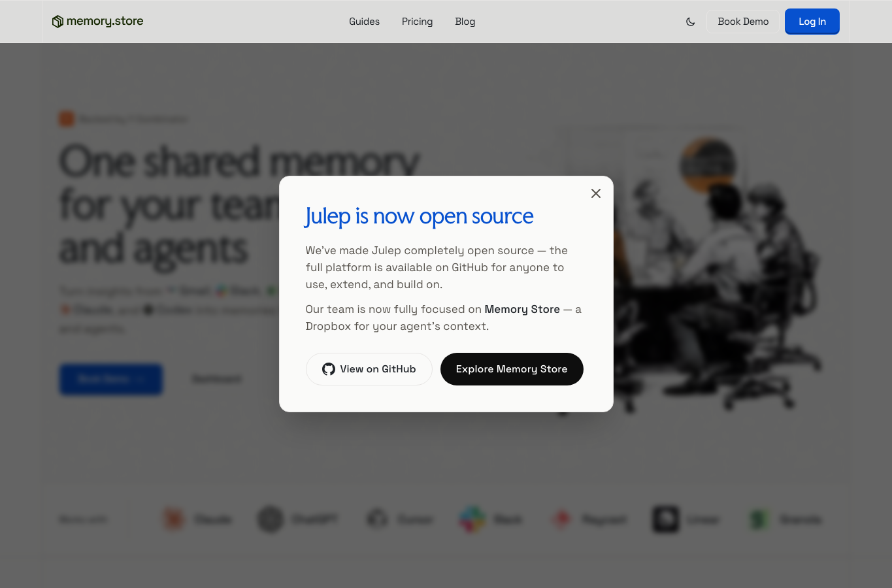Click the Book Demo button in header

pyautogui.click(x=743, y=22)
